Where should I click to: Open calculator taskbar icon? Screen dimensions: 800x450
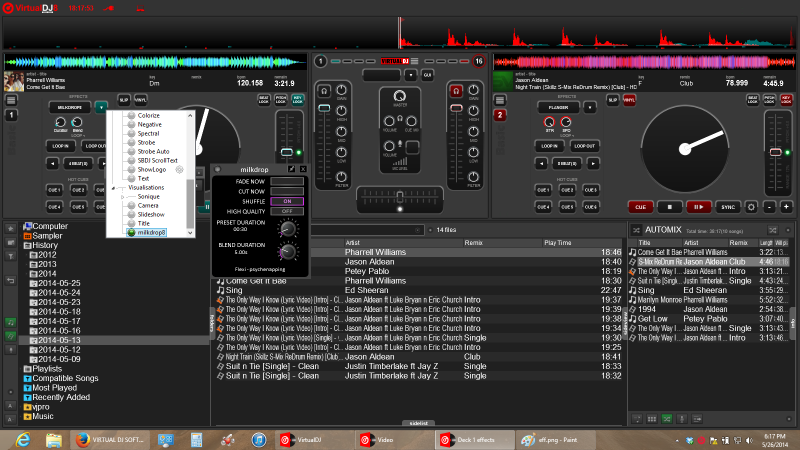pos(196,440)
